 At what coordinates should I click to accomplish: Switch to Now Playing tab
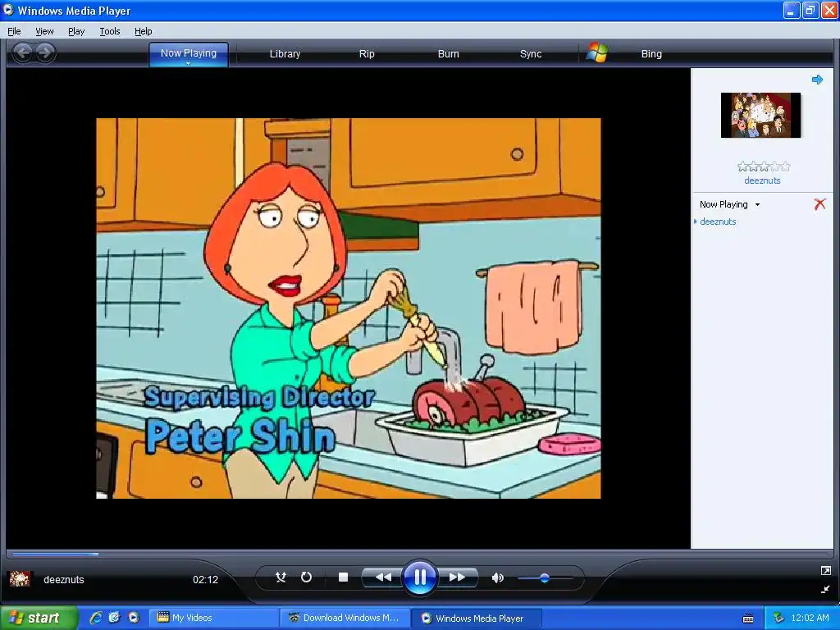[189, 53]
